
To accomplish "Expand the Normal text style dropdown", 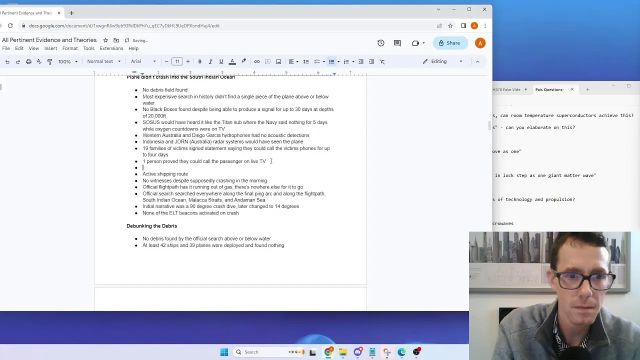I will (x=104, y=62).
